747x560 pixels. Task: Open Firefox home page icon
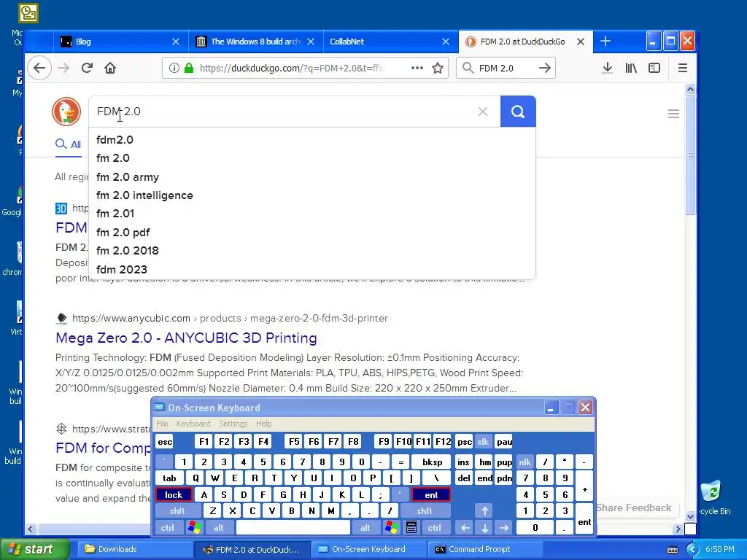pyautogui.click(x=110, y=68)
